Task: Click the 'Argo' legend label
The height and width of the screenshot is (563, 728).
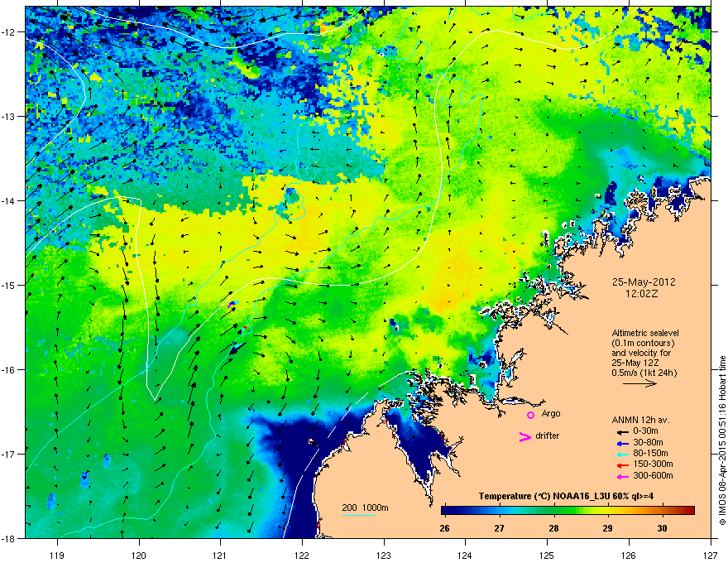Action: (551, 413)
